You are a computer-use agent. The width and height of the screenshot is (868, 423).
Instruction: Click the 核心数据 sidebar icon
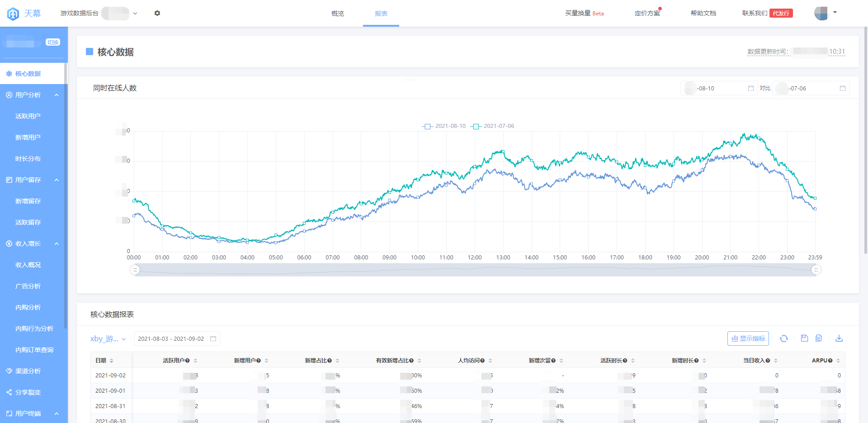point(9,74)
